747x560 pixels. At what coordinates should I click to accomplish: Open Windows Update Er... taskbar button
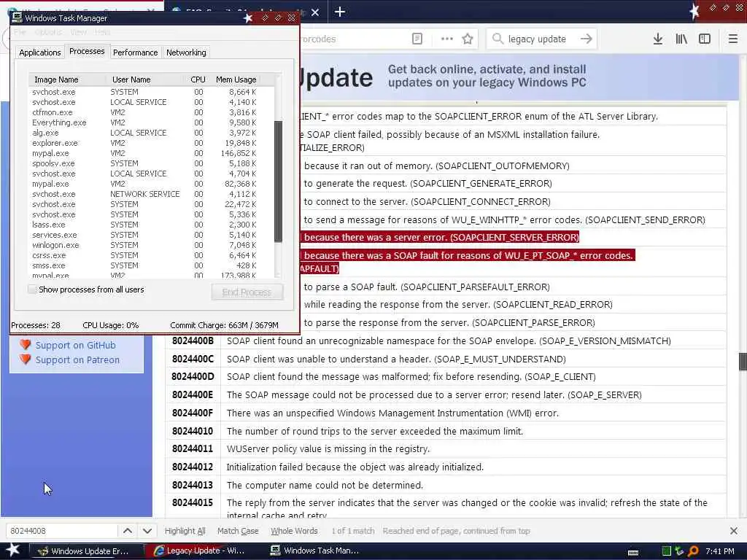point(87,551)
